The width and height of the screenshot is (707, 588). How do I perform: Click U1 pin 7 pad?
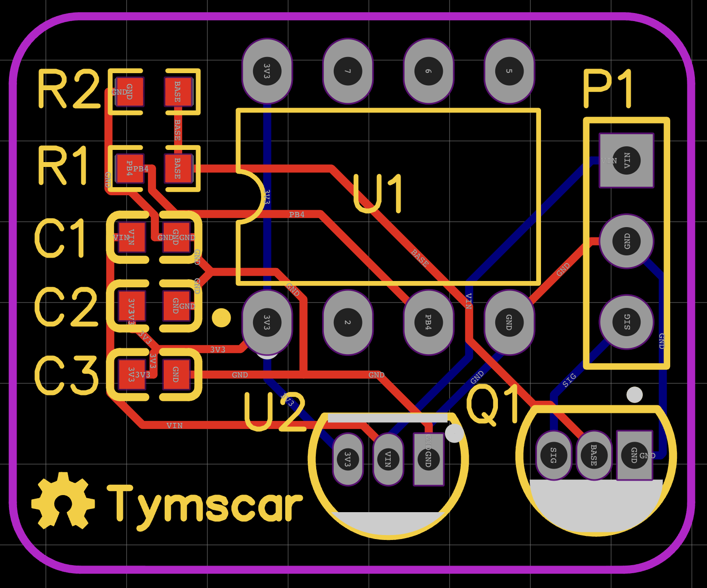click(x=348, y=71)
